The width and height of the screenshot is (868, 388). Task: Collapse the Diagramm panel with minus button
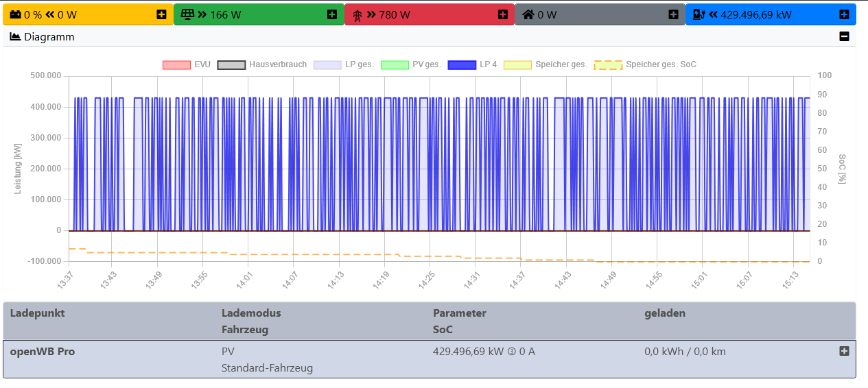pyautogui.click(x=844, y=37)
